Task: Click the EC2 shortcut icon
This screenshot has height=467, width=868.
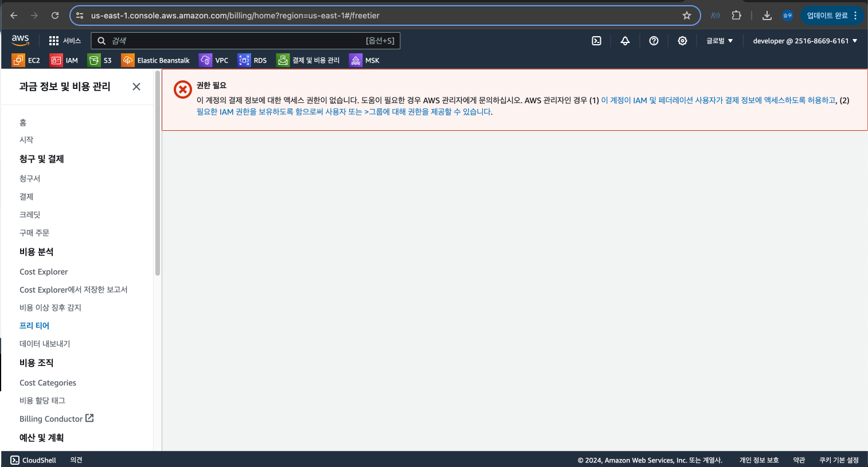Action: [18, 60]
